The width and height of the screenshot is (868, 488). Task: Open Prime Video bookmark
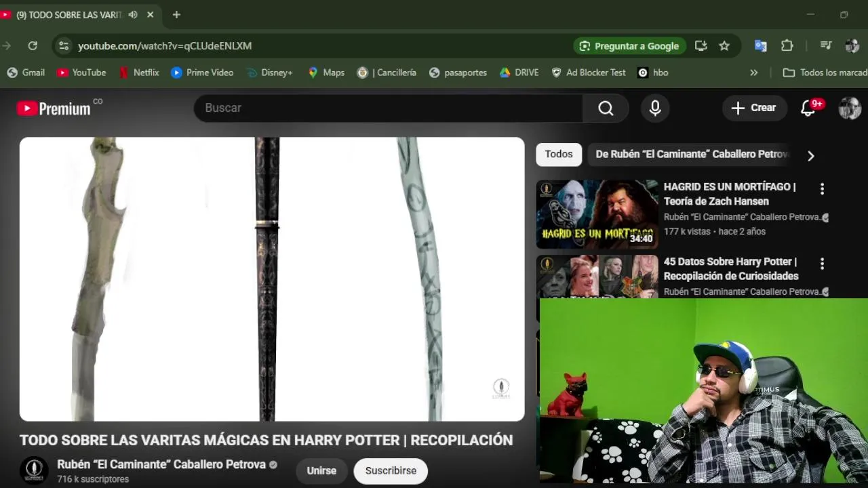pyautogui.click(x=202, y=73)
